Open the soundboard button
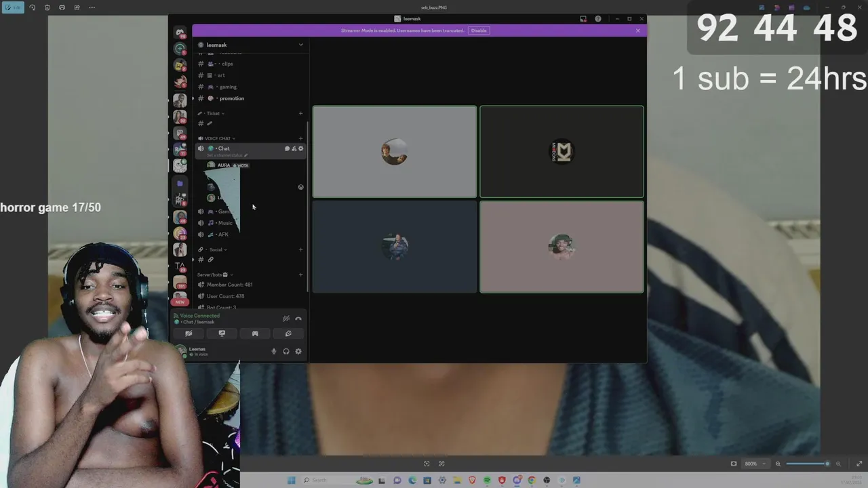The image size is (868, 488). coord(288,333)
